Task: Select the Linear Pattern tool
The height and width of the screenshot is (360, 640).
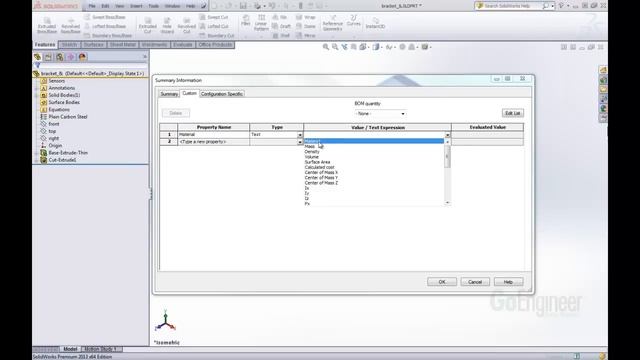Action: [261, 23]
